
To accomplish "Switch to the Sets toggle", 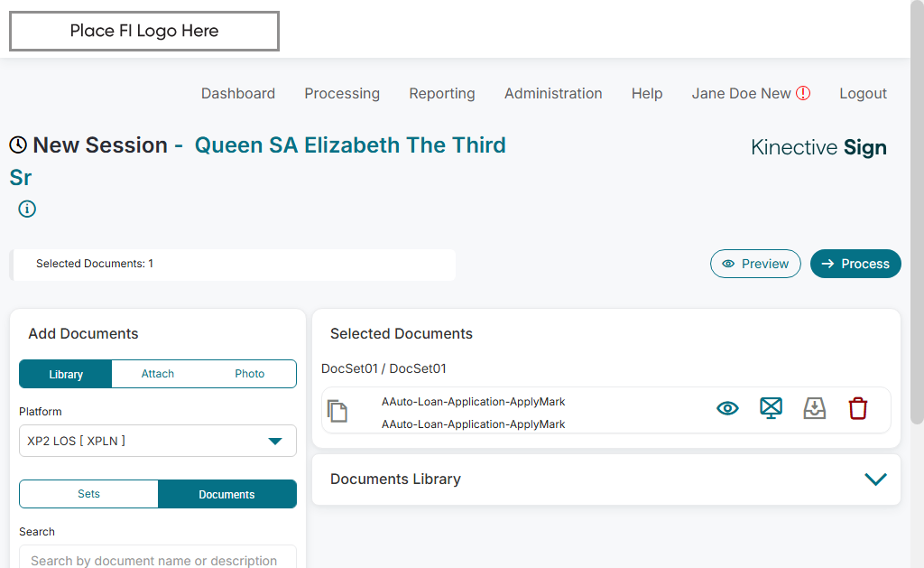I will [x=88, y=494].
